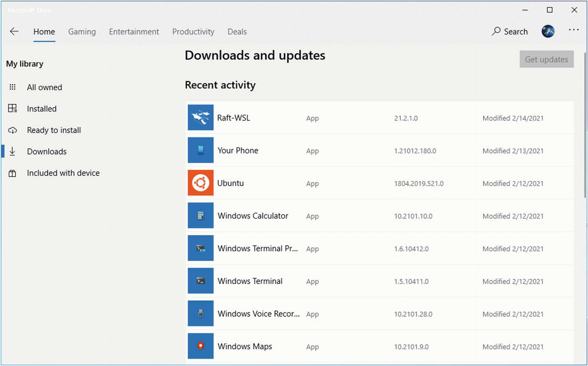Click the Search label

tap(516, 32)
